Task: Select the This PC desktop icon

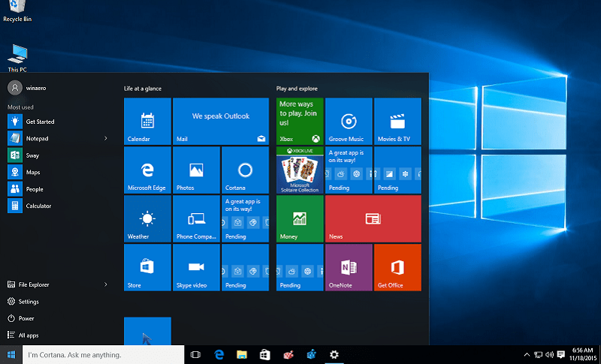Action: tap(17, 59)
